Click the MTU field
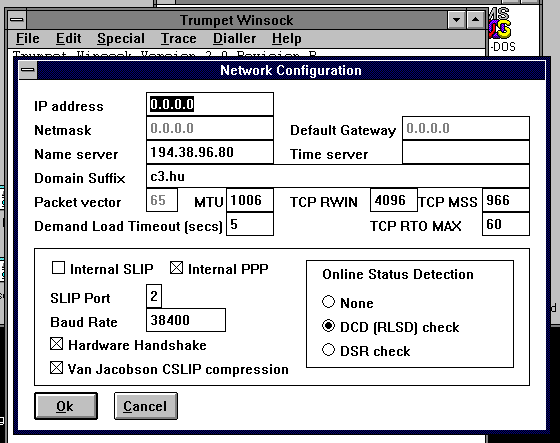 pyautogui.click(x=250, y=200)
